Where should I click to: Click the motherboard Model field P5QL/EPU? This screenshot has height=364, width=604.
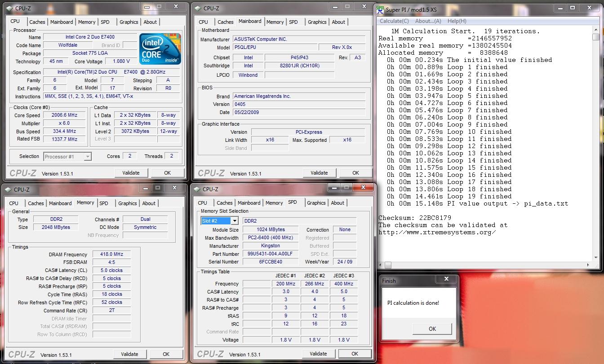pyautogui.click(x=275, y=47)
